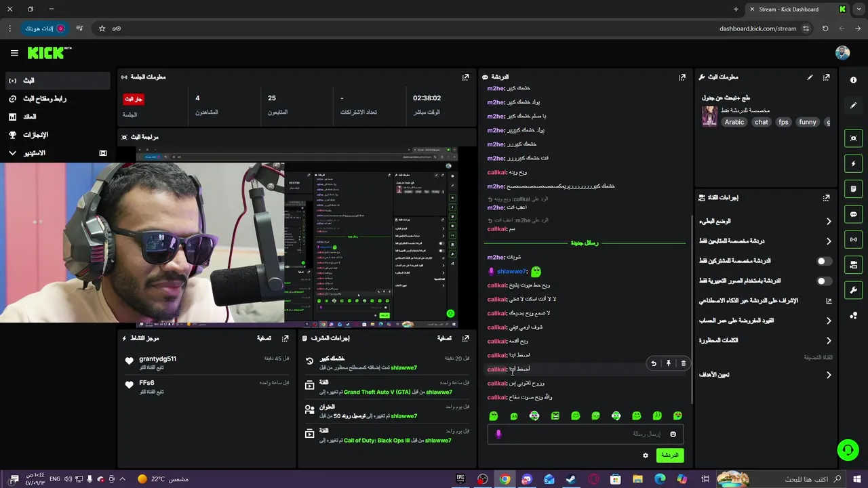
Task: Click the shlawwe7 username in chat
Action: coord(511,272)
